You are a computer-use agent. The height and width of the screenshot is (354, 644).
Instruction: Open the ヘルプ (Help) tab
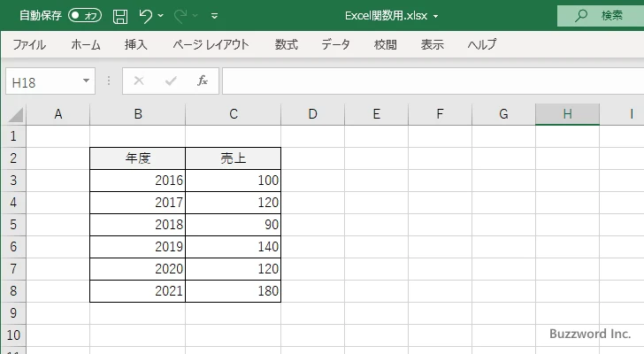pyautogui.click(x=482, y=44)
